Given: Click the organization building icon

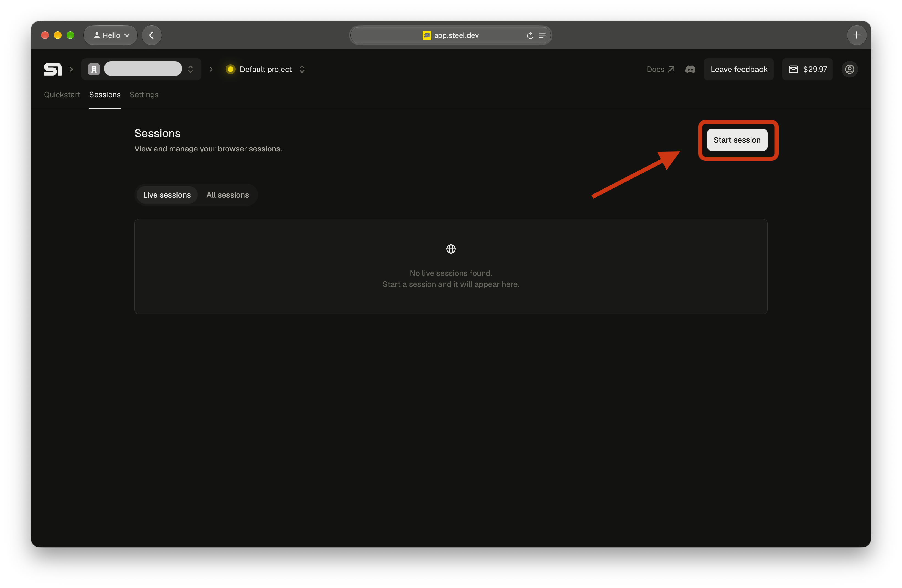Looking at the screenshot, I should (94, 69).
